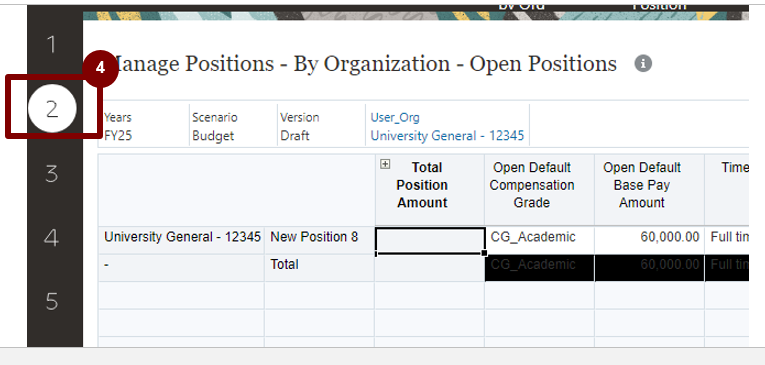The height and width of the screenshot is (365, 765).
Task: Select step 2 in the sidebar
Action: (52, 108)
